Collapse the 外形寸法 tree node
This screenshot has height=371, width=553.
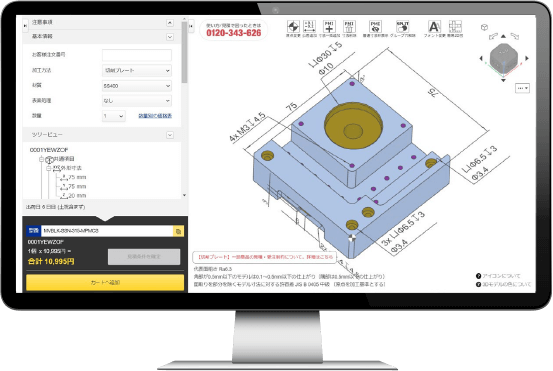49,168
